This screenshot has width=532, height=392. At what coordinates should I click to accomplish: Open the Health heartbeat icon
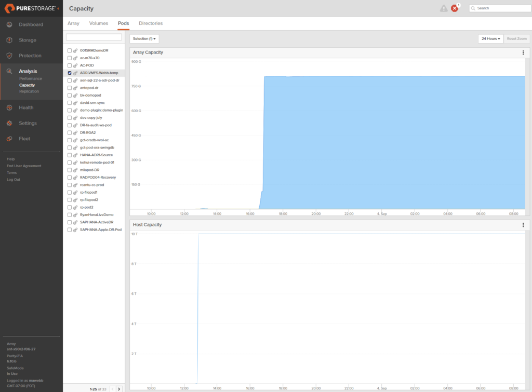click(9, 107)
